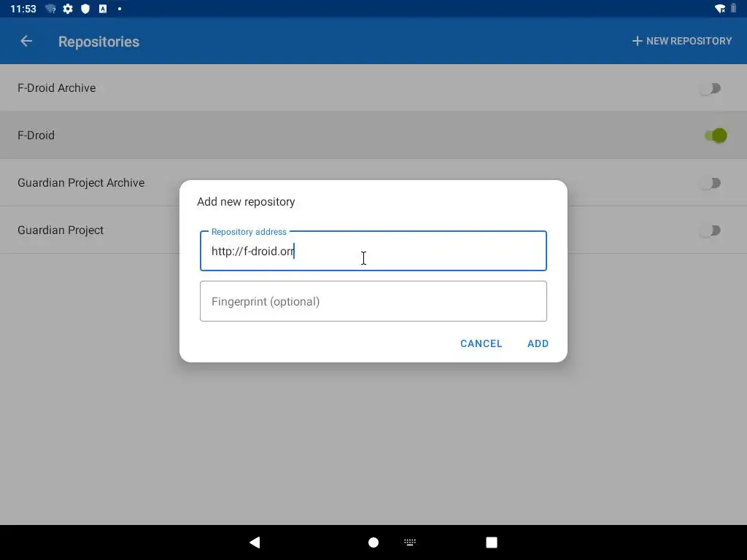747x560 pixels.
Task: Click the Add new repository heading
Action: [246, 202]
